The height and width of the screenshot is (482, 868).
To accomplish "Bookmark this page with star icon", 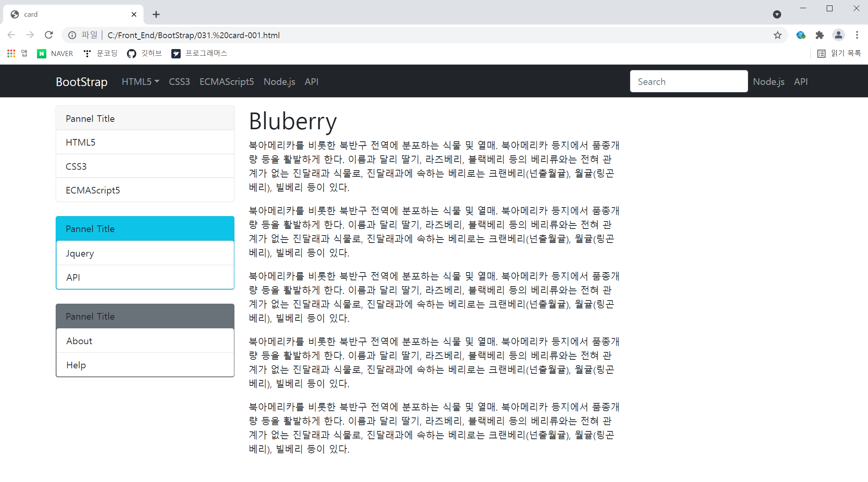I will point(777,35).
